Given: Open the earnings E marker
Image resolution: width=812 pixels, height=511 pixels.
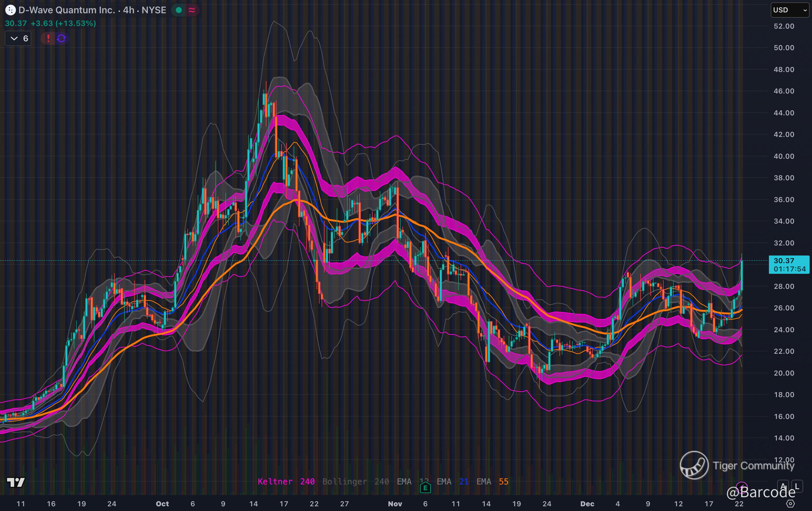Looking at the screenshot, I should [x=425, y=488].
